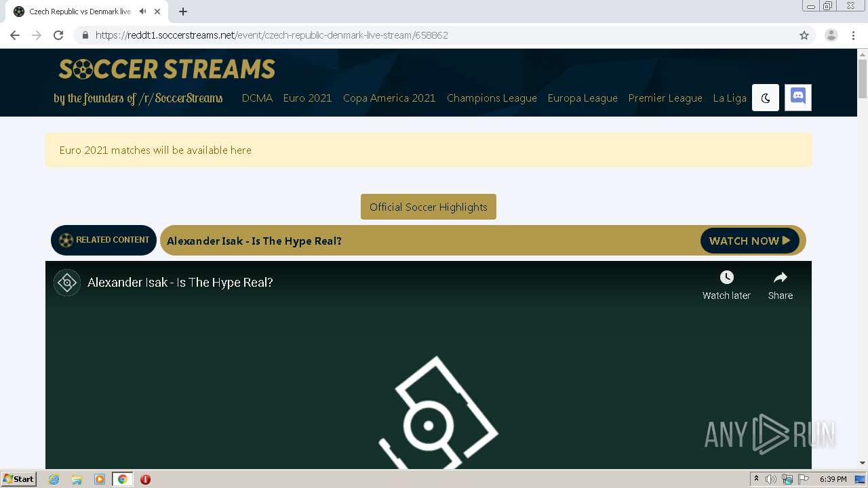This screenshot has height=488, width=868.
Task: Close the Czech Republic vs Denmark tab
Action: pyautogui.click(x=158, y=12)
